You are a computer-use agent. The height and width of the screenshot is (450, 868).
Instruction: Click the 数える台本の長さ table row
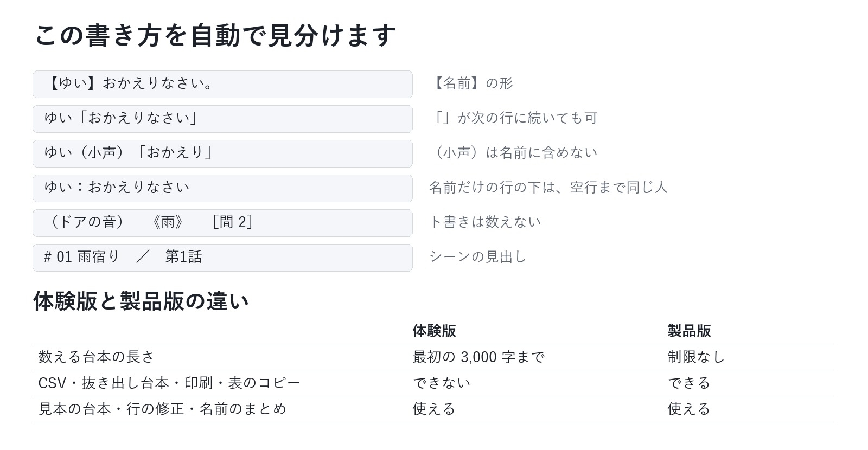(435, 358)
